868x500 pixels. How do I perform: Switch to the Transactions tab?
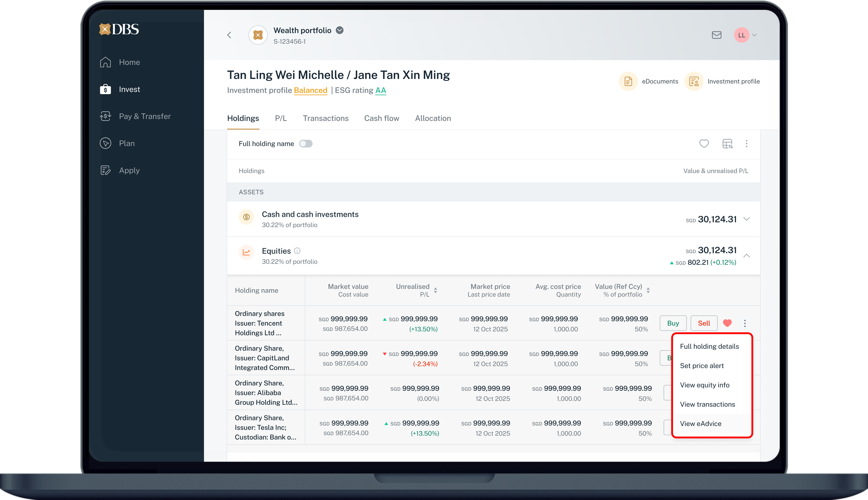[325, 118]
